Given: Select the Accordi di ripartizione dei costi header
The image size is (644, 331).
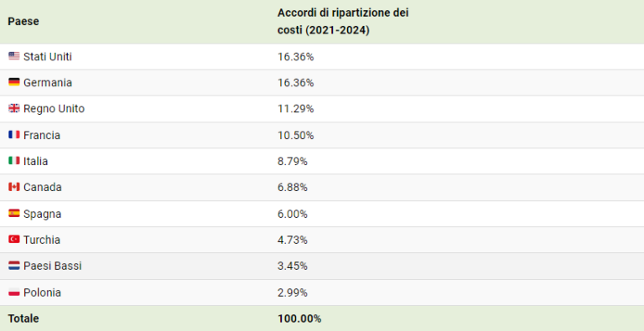Looking at the screenshot, I should click(x=343, y=21).
